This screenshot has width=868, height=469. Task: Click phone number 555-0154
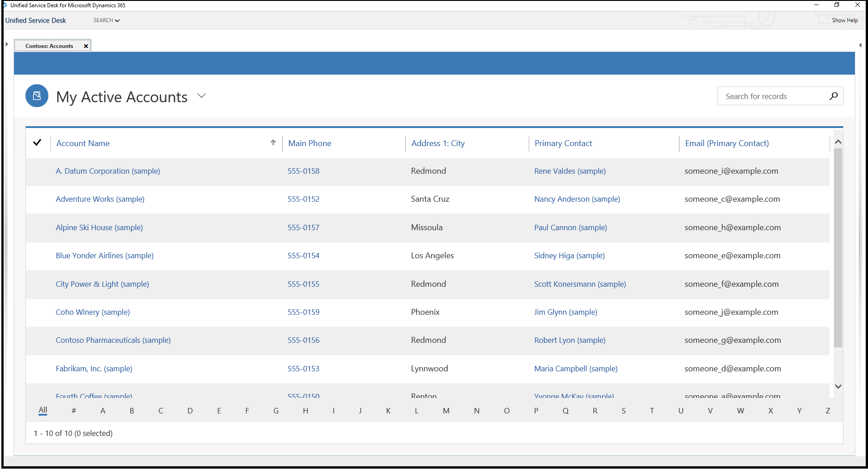click(304, 256)
